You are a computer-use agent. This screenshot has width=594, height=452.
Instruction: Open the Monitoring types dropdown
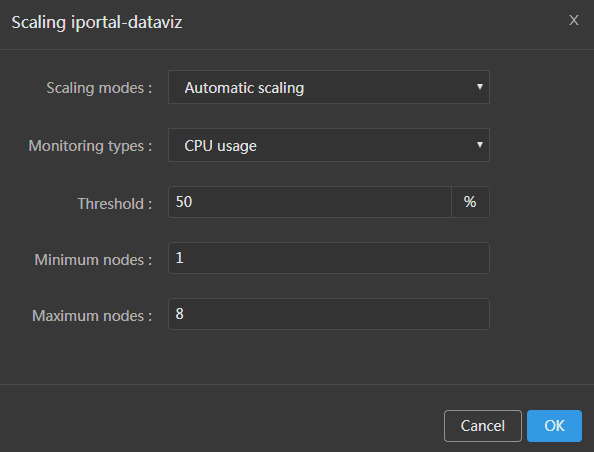(329, 145)
